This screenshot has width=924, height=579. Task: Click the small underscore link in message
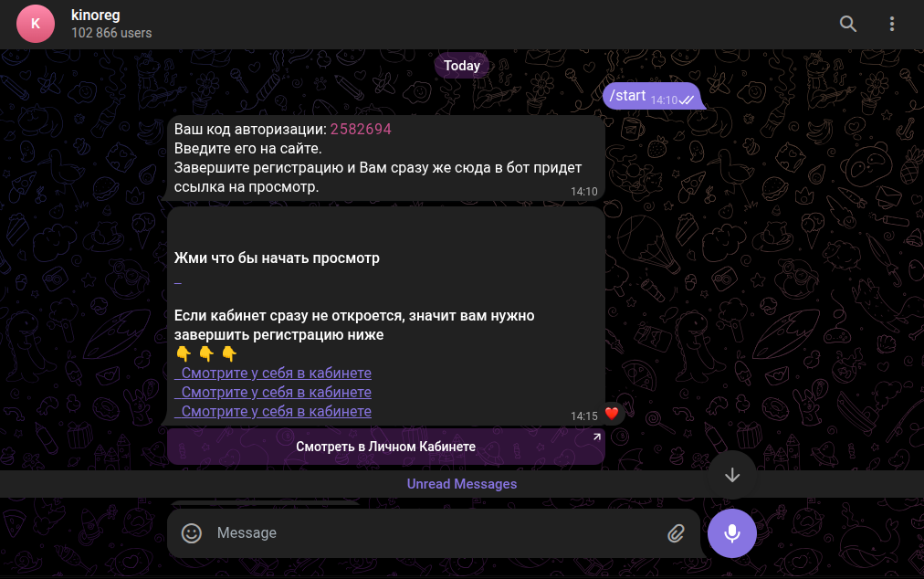pyautogui.click(x=178, y=282)
